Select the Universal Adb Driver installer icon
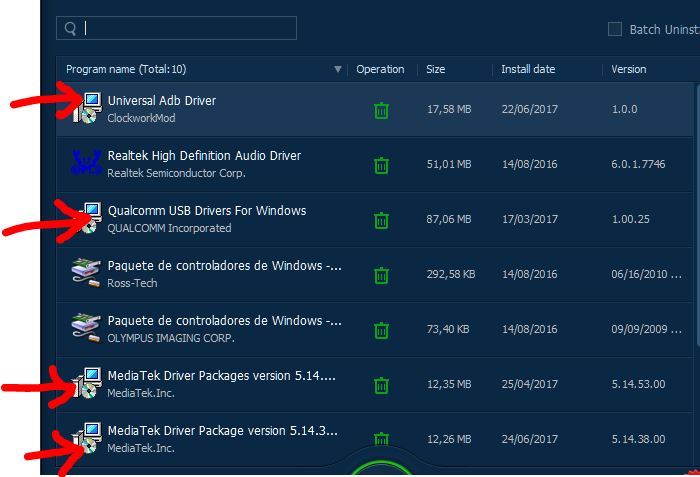Screen dimensions: 700x477 [88, 108]
